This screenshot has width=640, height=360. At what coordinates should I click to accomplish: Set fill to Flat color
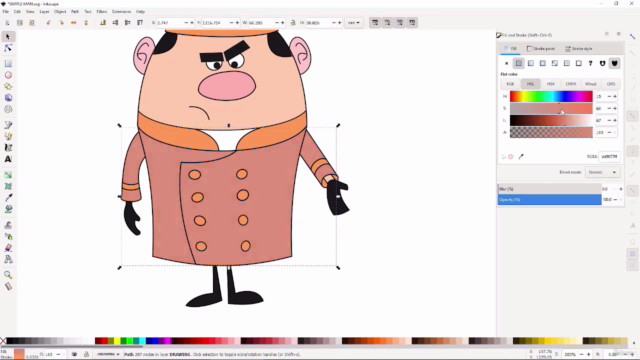(x=519, y=63)
